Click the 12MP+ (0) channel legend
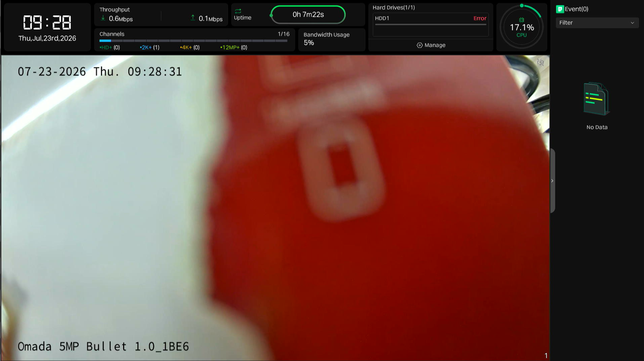Viewport: 644px width, 361px height. (x=234, y=47)
